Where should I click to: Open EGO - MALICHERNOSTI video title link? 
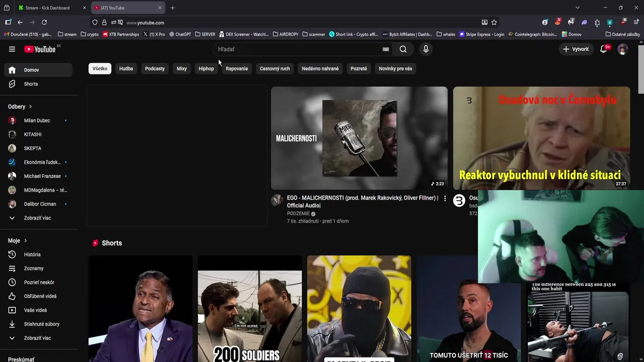pyautogui.click(x=363, y=202)
